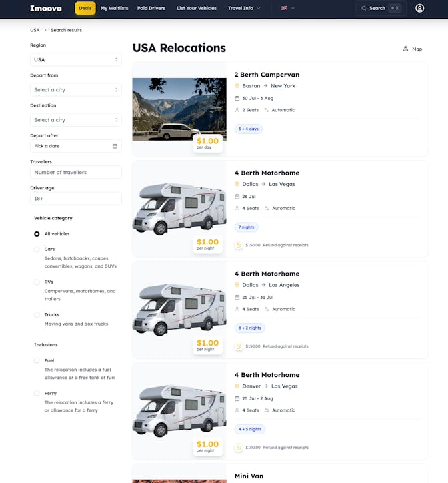Enable the Fuel inclusion checkbox
The image size is (448, 483).
[x=37, y=360]
